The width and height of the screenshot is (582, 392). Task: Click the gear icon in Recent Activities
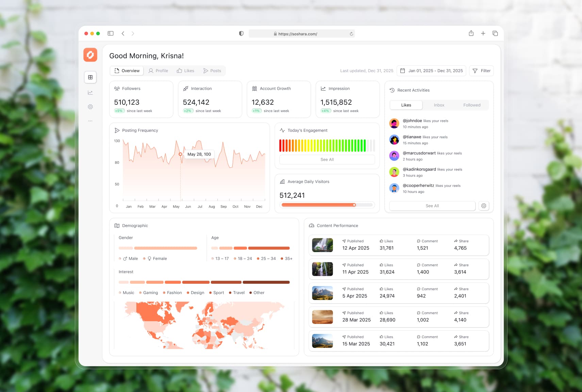[x=483, y=206]
